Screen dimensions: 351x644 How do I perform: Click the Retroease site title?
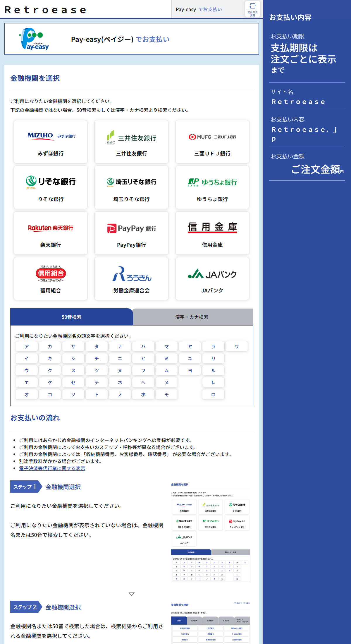tap(46, 10)
